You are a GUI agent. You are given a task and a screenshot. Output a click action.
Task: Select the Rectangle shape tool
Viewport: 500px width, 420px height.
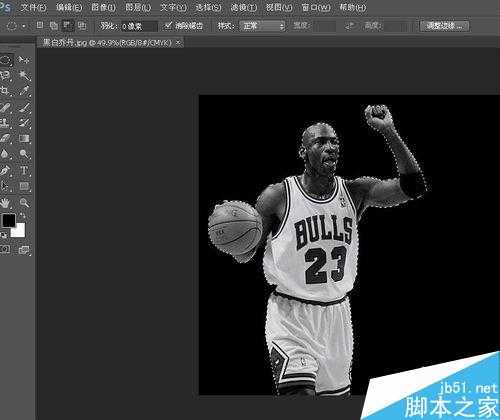24,186
